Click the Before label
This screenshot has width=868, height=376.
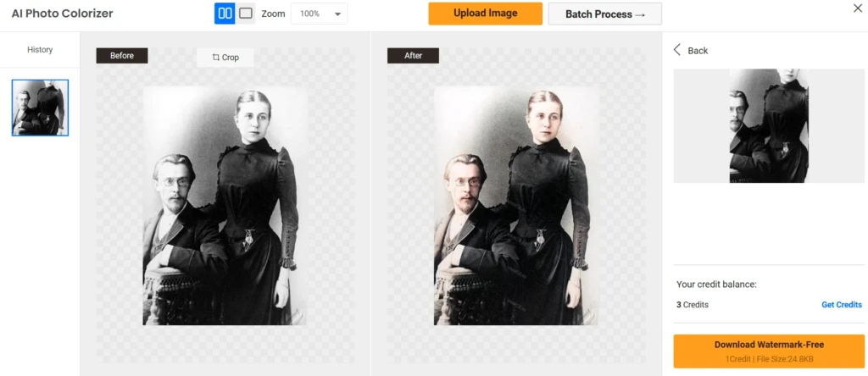122,55
